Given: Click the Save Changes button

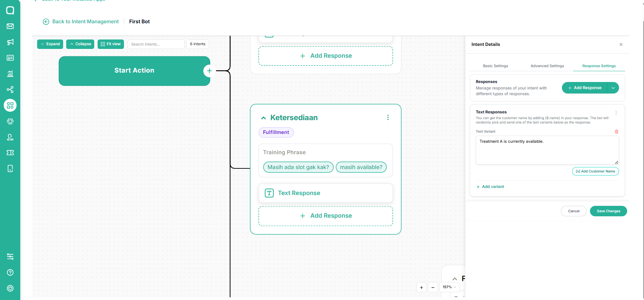Looking at the screenshot, I should [609, 211].
